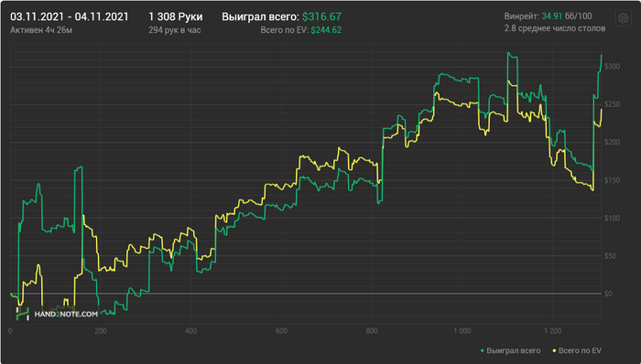Image resolution: width=641 pixels, height=364 pixels.
Task: Click the total won value $316.67
Action: click(321, 16)
